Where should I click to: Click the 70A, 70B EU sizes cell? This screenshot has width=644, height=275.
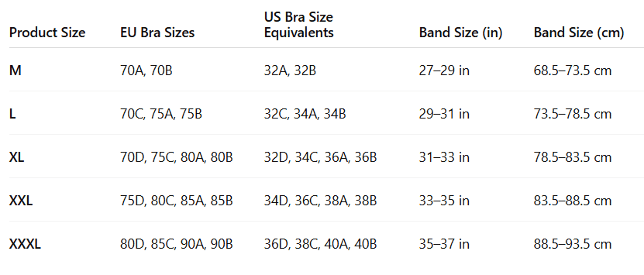[146, 70]
